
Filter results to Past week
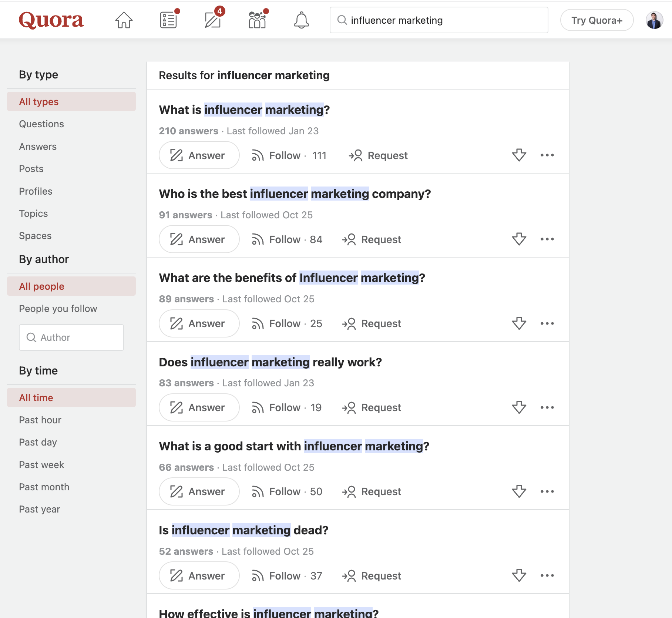point(41,465)
